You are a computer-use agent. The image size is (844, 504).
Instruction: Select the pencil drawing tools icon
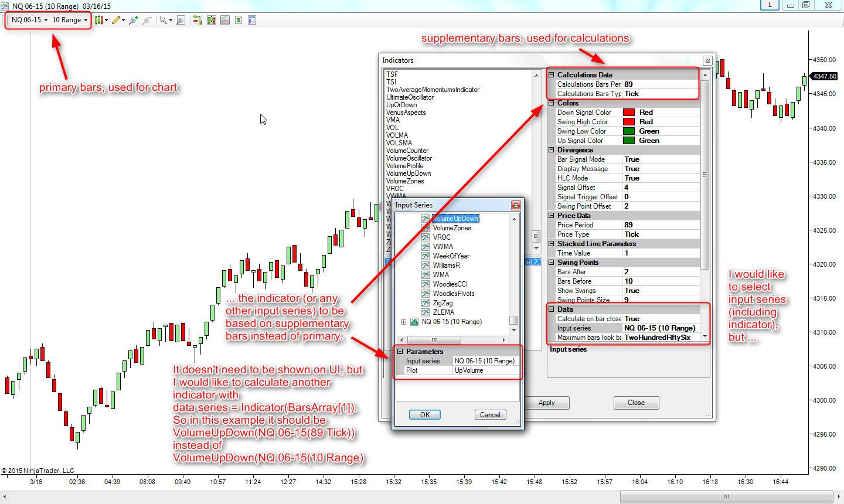tap(117, 20)
